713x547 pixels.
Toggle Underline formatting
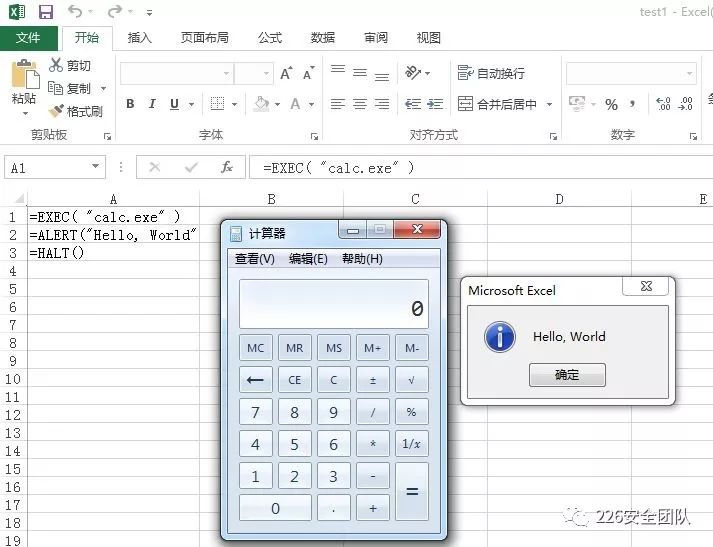tap(174, 104)
